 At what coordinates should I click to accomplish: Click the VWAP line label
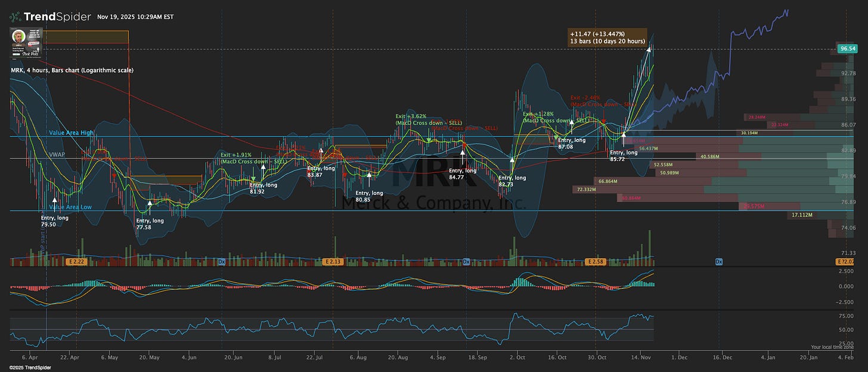[x=57, y=154]
